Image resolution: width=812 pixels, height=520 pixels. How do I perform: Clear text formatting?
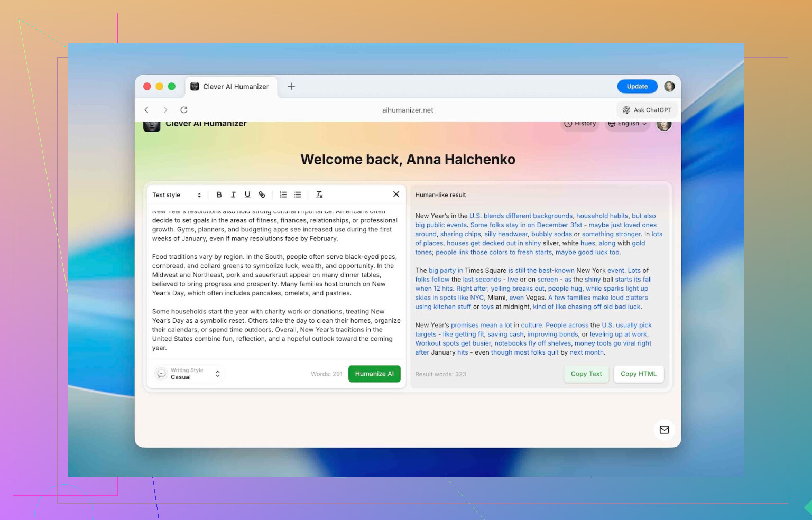319,194
